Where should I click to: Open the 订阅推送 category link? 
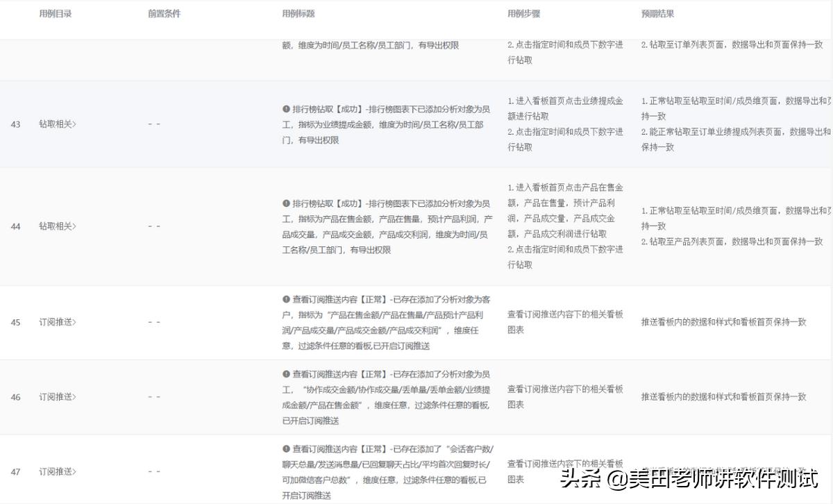pyautogui.click(x=57, y=321)
